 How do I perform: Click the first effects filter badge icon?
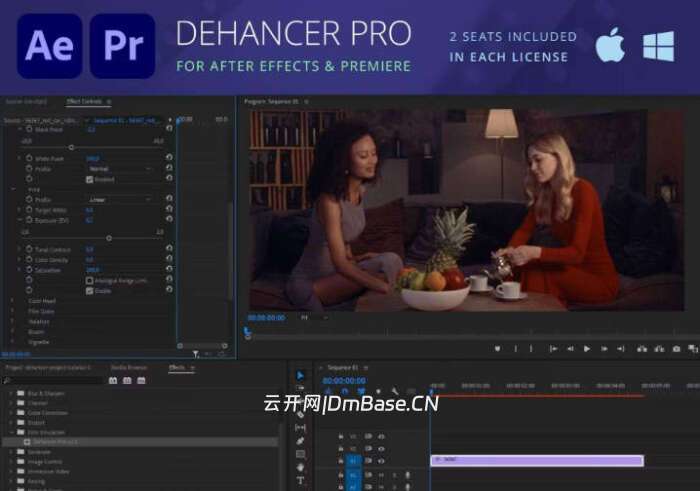pyautogui.click(x=113, y=380)
